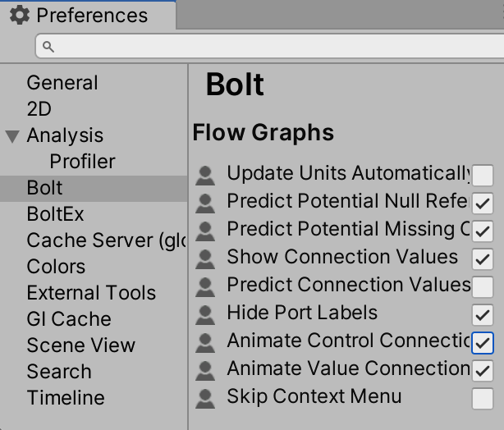Open the Colors preferences page
The image size is (504, 430).
coord(56,267)
